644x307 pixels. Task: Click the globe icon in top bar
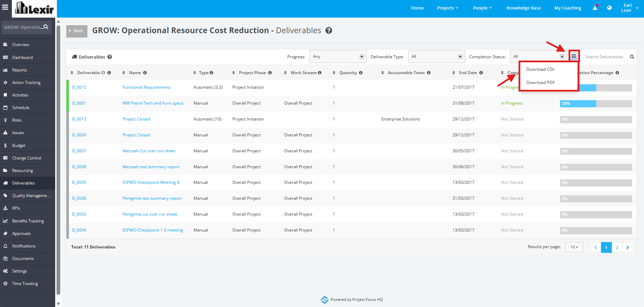(609, 8)
